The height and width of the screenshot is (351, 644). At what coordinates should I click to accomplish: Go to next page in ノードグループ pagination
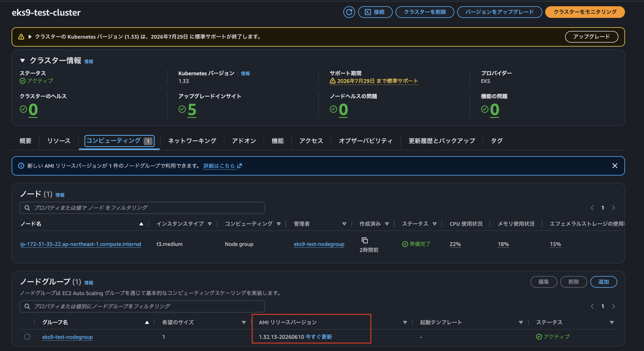click(x=614, y=306)
